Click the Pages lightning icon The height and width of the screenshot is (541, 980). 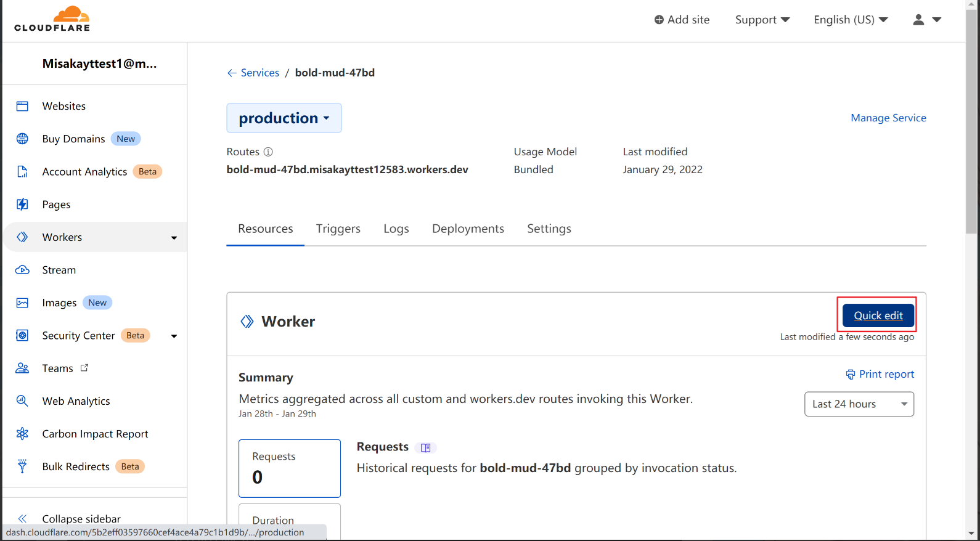pyautogui.click(x=22, y=205)
